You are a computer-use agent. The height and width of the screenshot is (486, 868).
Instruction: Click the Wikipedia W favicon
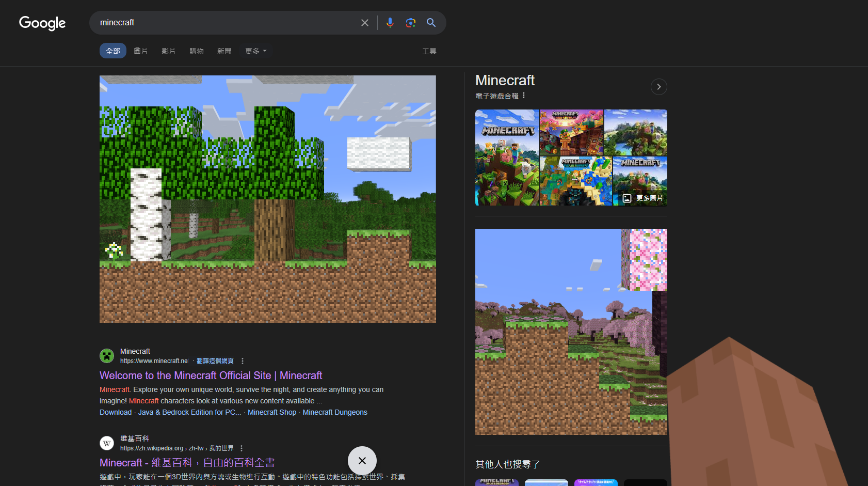pyautogui.click(x=107, y=443)
